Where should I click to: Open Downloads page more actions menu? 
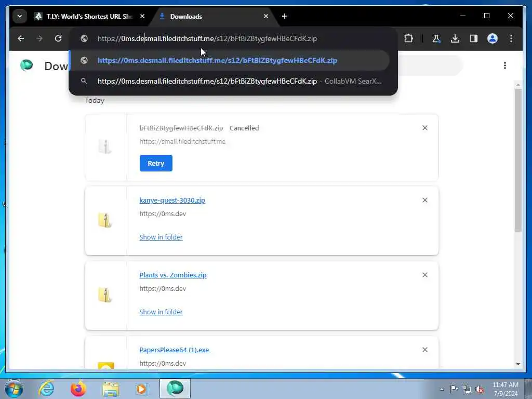click(x=505, y=65)
